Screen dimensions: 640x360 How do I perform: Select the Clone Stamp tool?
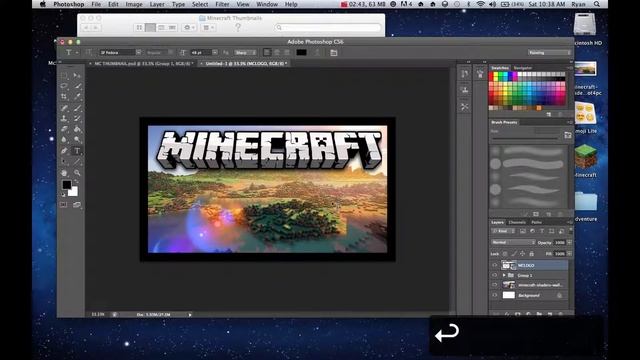click(x=64, y=119)
